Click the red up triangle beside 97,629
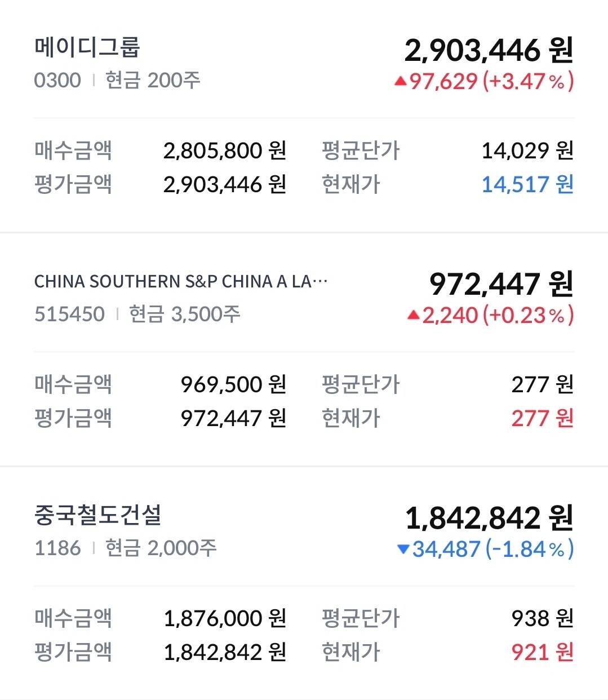 point(400,82)
